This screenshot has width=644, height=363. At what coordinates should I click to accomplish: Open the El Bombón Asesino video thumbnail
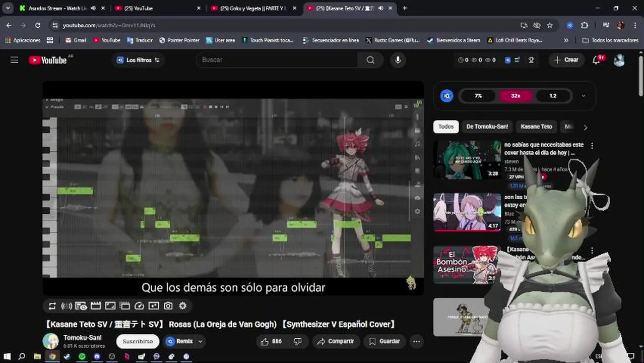pyautogui.click(x=467, y=265)
